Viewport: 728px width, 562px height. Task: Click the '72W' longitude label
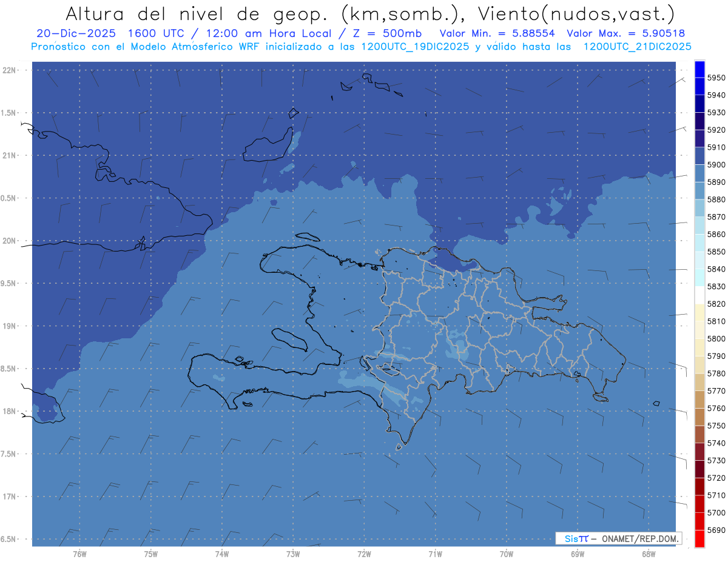point(364,554)
